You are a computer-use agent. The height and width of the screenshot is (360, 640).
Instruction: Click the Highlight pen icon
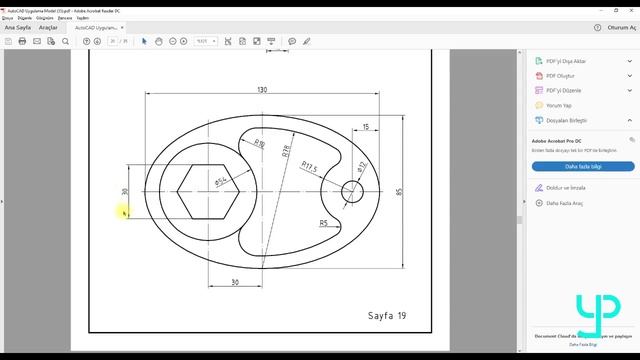coord(307,41)
